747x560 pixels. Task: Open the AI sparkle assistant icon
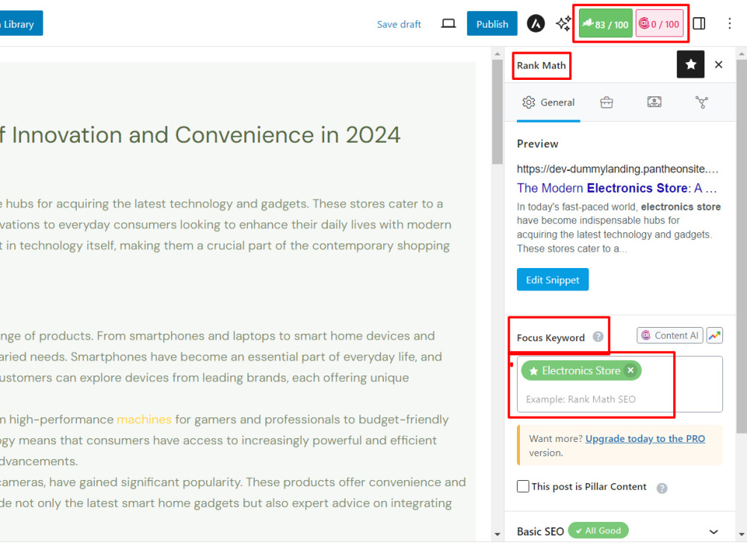(x=563, y=23)
